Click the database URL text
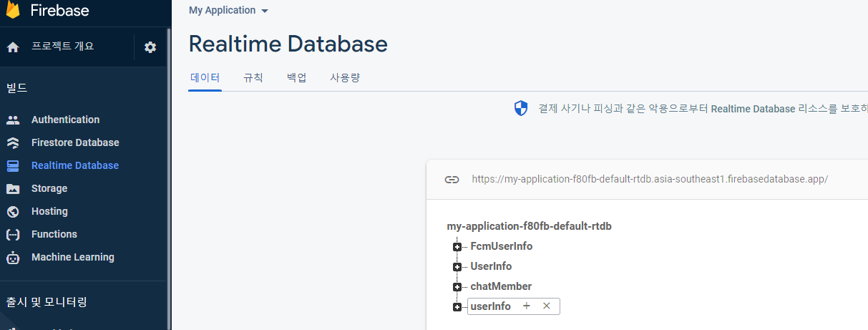The image size is (868, 330). pyautogui.click(x=650, y=179)
